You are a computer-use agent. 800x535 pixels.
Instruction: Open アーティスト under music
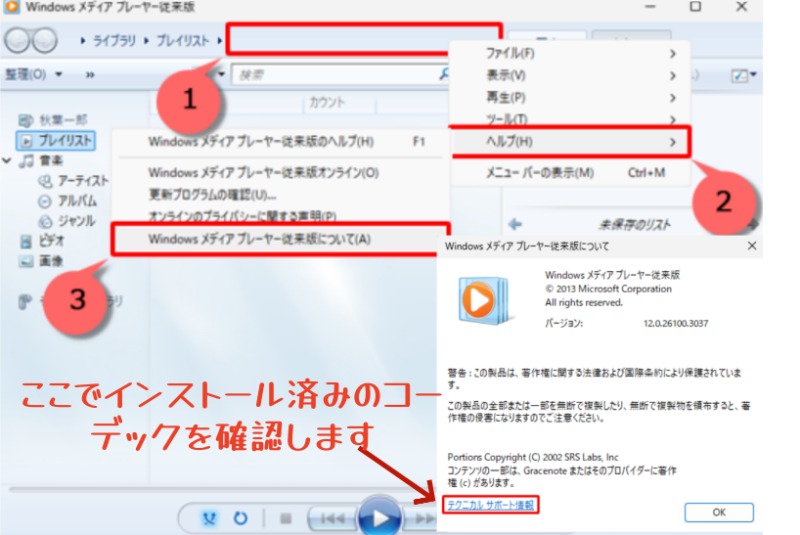(83, 181)
